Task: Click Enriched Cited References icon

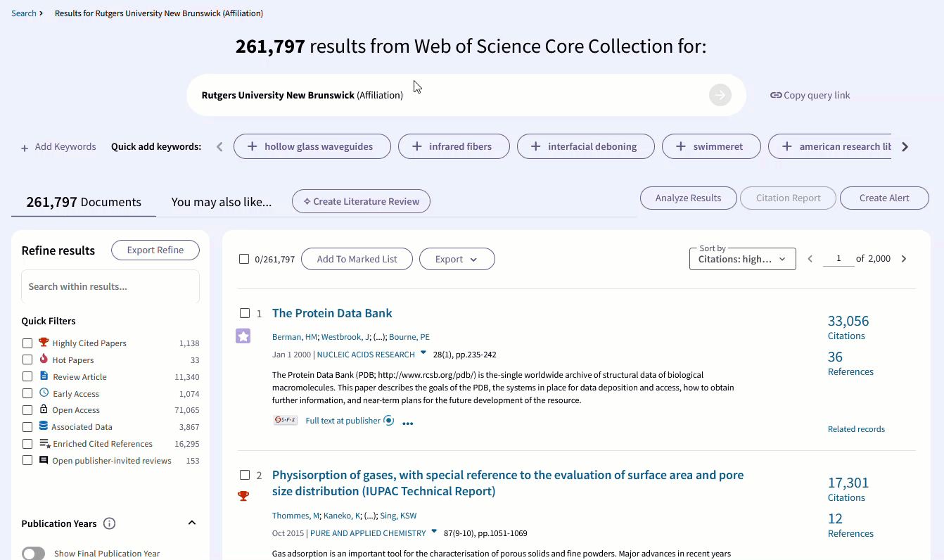Action: click(x=44, y=443)
